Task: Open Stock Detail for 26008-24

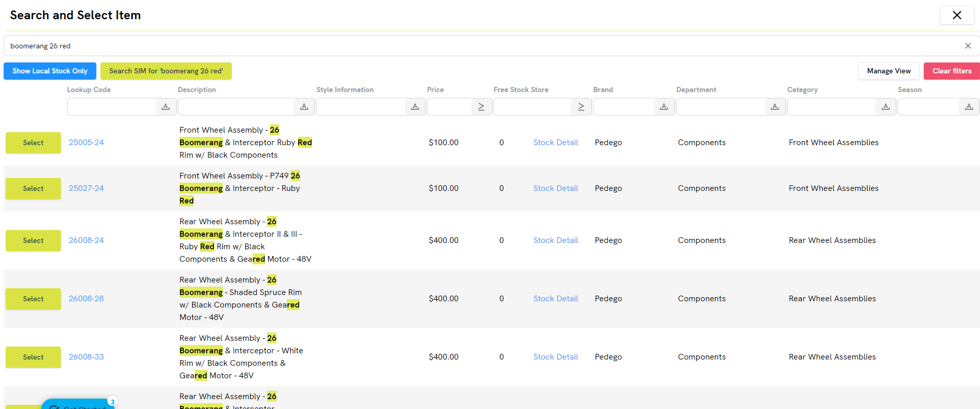Action: (556, 240)
